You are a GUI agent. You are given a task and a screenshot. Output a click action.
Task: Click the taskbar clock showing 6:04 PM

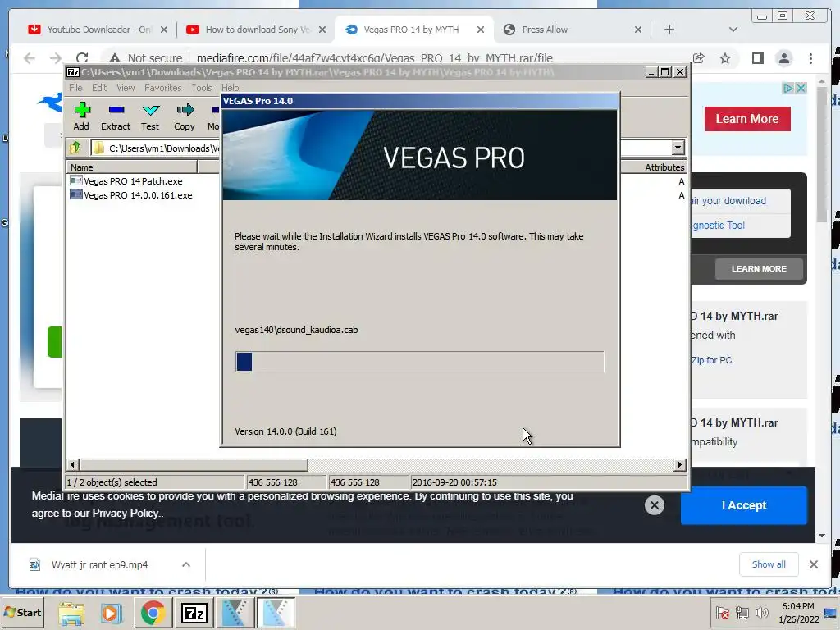pyautogui.click(x=798, y=613)
